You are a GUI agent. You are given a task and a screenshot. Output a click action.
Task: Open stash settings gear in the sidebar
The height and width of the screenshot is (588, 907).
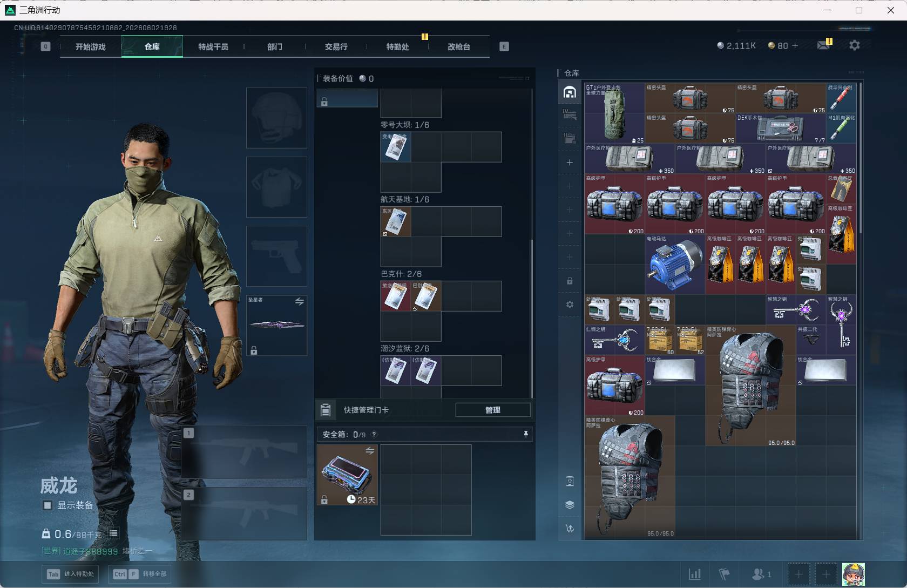(x=570, y=305)
